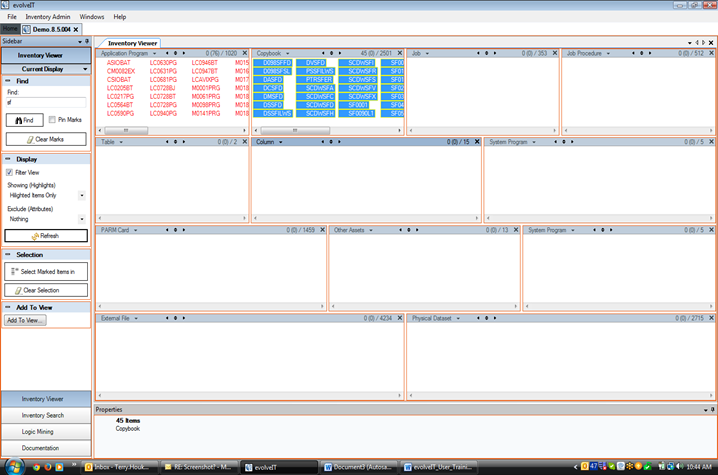Click left arrow in Job panel header
Image resolution: width=718 pixels, height=475 pixels.
click(x=478, y=53)
